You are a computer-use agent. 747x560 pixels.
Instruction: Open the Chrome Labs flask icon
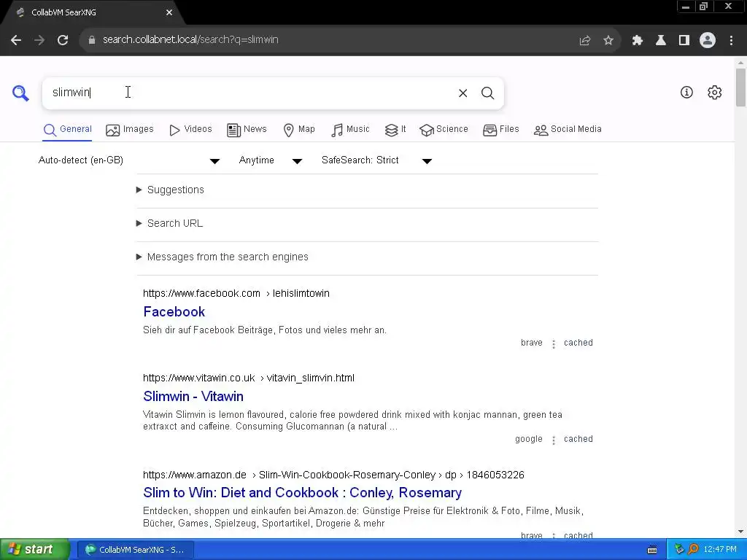pos(661,41)
